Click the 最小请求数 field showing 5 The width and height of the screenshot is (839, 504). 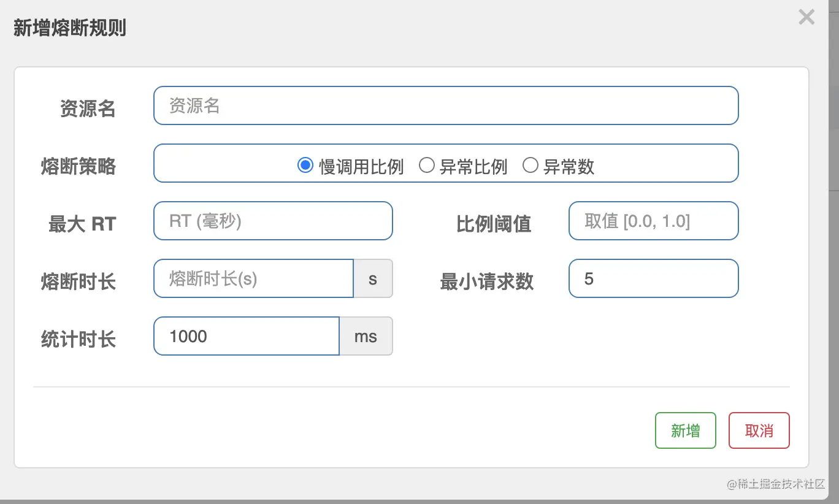point(654,278)
